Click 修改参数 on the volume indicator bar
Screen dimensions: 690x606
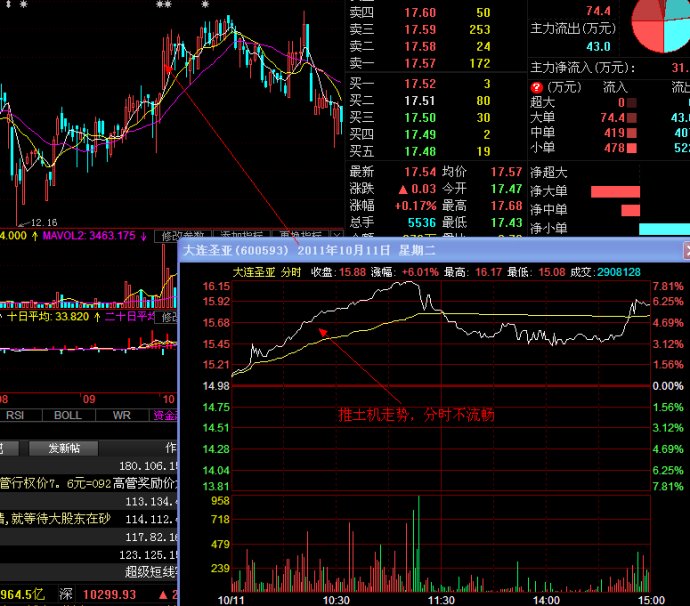(x=183, y=235)
